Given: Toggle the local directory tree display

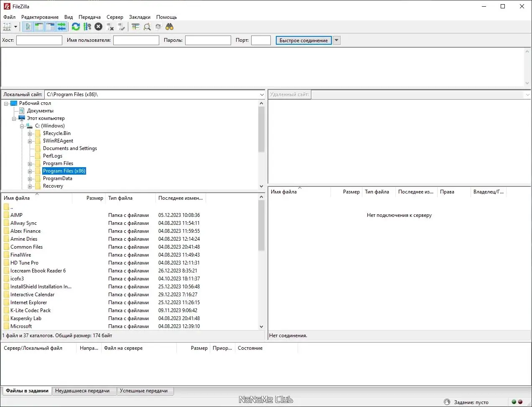Looking at the screenshot, I should (x=39, y=27).
